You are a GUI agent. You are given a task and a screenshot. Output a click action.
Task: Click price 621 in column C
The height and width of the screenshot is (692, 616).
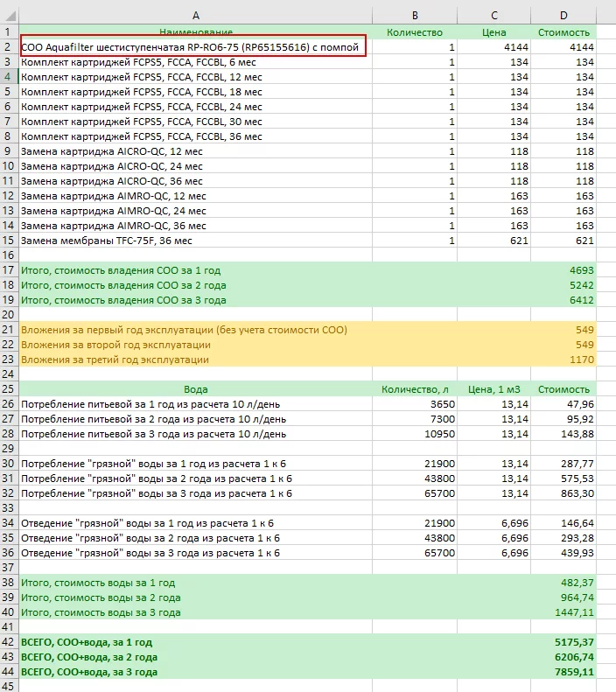[494, 241]
